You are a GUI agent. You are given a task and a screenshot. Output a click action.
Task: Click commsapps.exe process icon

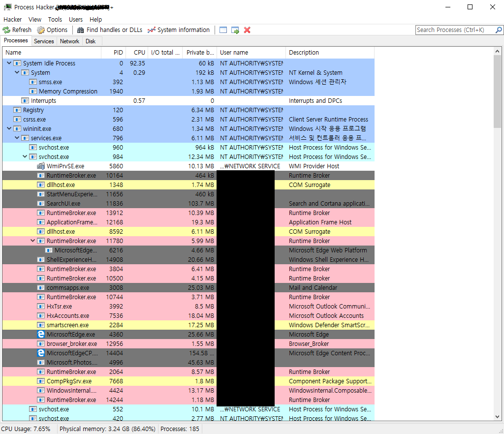coord(41,287)
